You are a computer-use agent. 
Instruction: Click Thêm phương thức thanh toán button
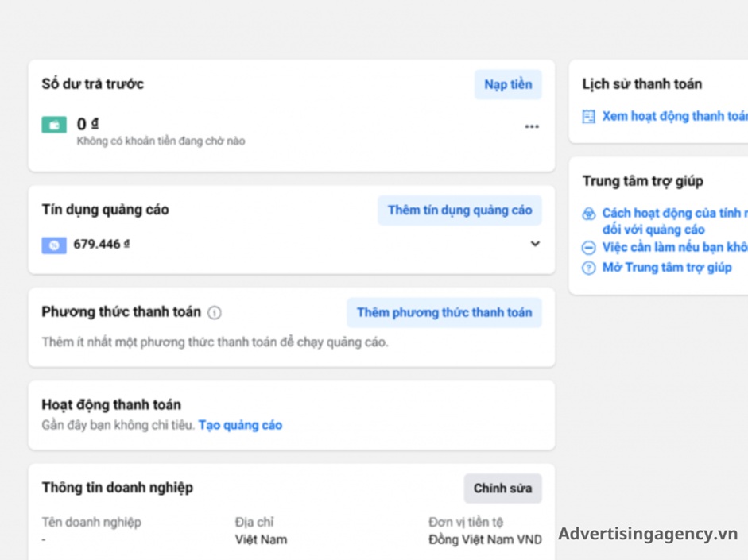pos(444,313)
